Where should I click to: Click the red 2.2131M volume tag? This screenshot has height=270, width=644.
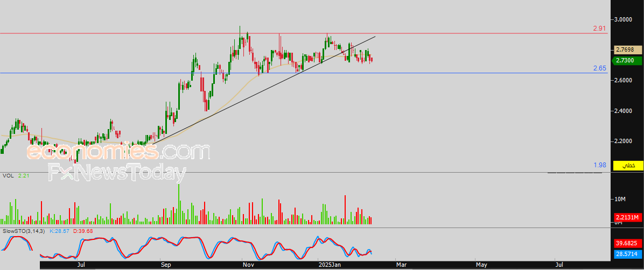(x=628, y=217)
